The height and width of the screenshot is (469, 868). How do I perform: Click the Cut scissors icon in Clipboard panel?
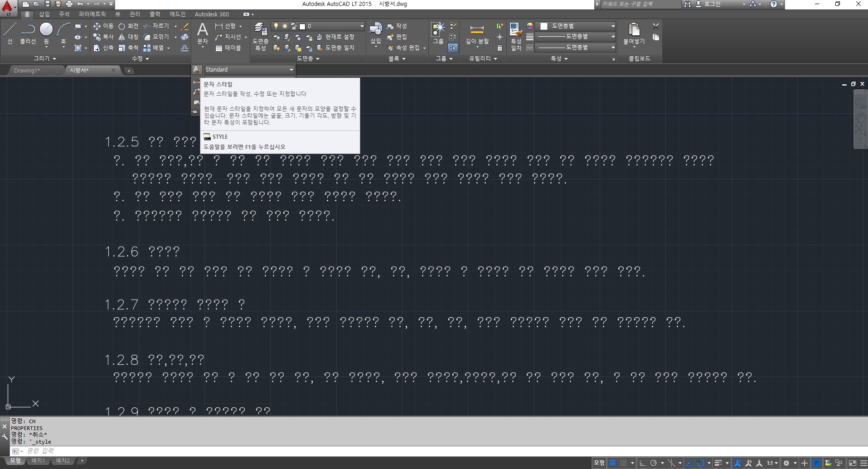click(656, 26)
